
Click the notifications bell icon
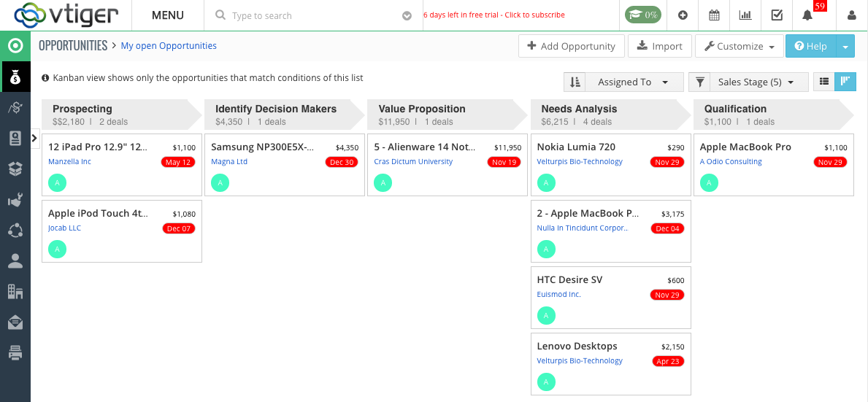[807, 15]
